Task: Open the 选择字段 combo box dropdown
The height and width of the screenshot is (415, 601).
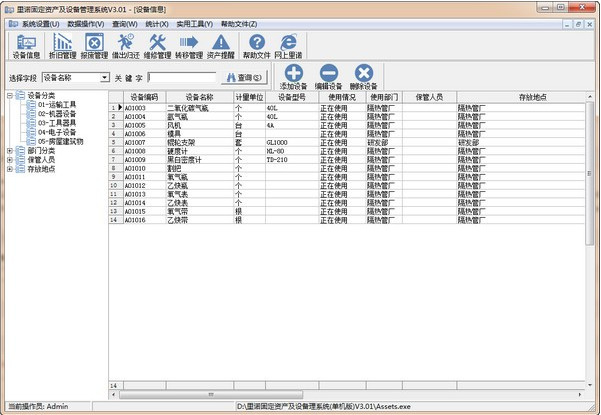Action: 105,77
